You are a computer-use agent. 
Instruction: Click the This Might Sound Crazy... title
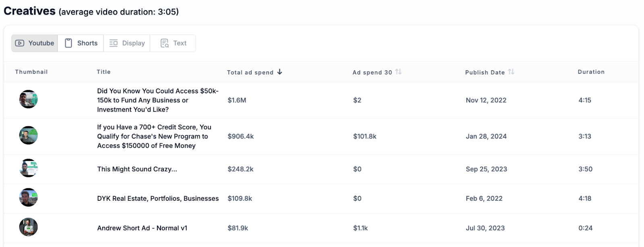(x=137, y=169)
